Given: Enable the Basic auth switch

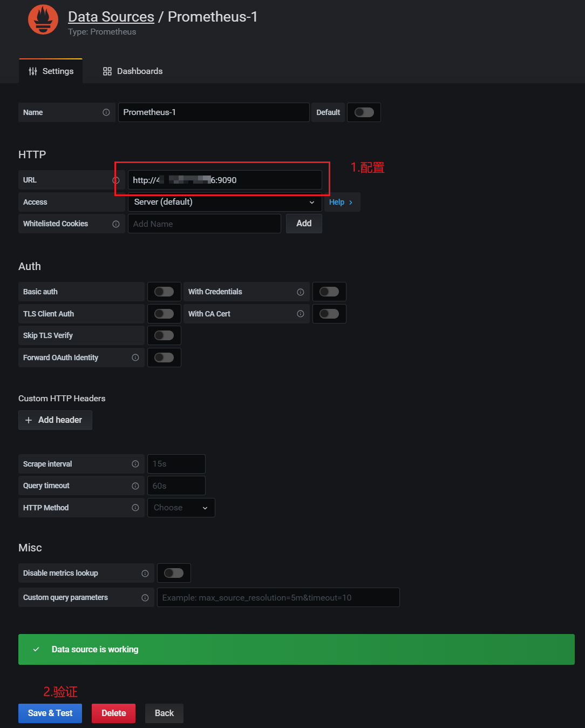Looking at the screenshot, I should tap(164, 292).
